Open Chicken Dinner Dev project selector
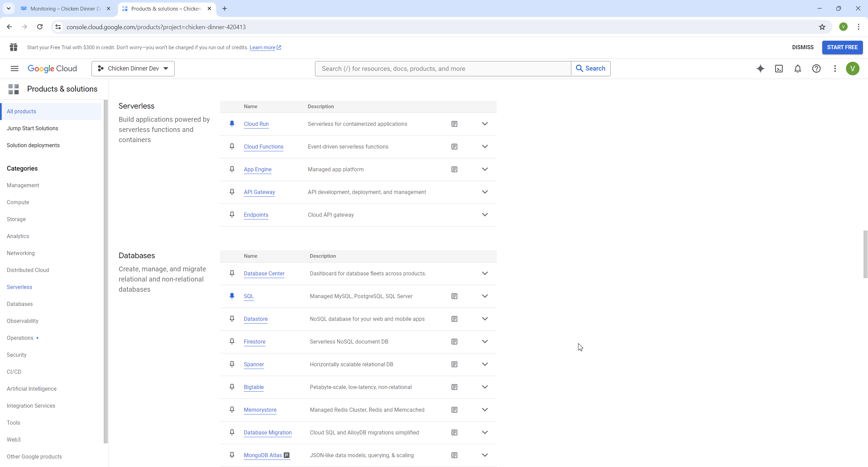 pos(133,69)
